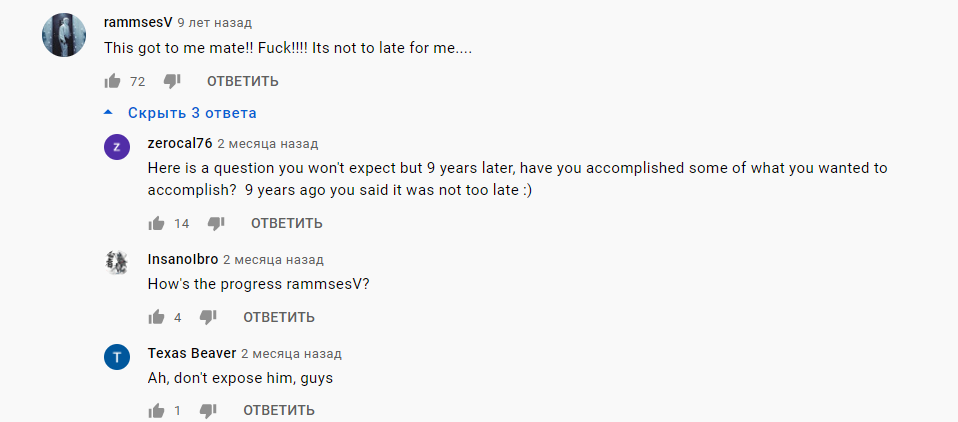The height and width of the screenshot is (422, 958).
Task: Dislike zerocal76's reply
Action: [x=216, y=223]
